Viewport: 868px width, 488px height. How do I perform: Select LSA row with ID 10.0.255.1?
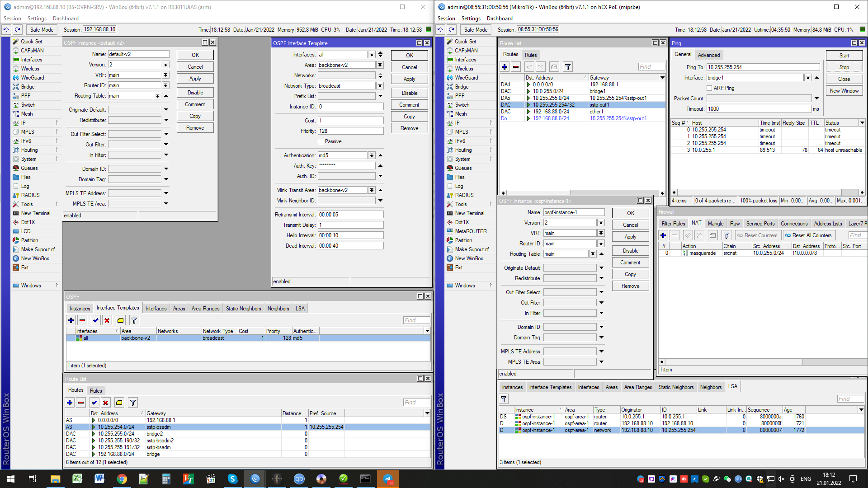coord(682,417)
